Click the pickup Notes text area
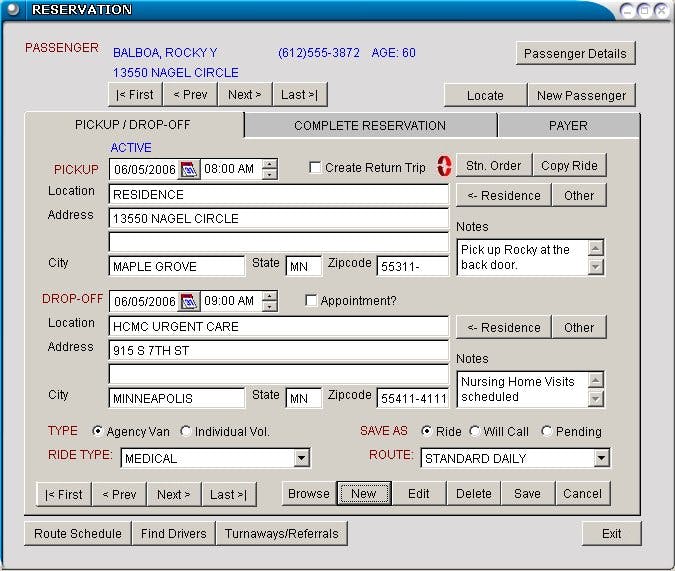The height and width of the screenshot is (571, 675). 522,258
